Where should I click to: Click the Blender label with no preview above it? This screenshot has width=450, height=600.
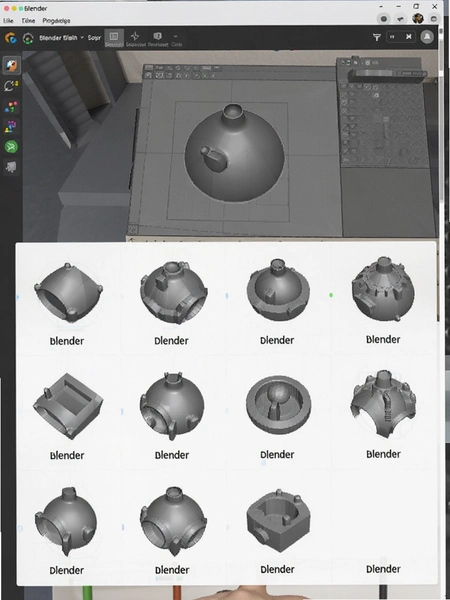[383, 569]
